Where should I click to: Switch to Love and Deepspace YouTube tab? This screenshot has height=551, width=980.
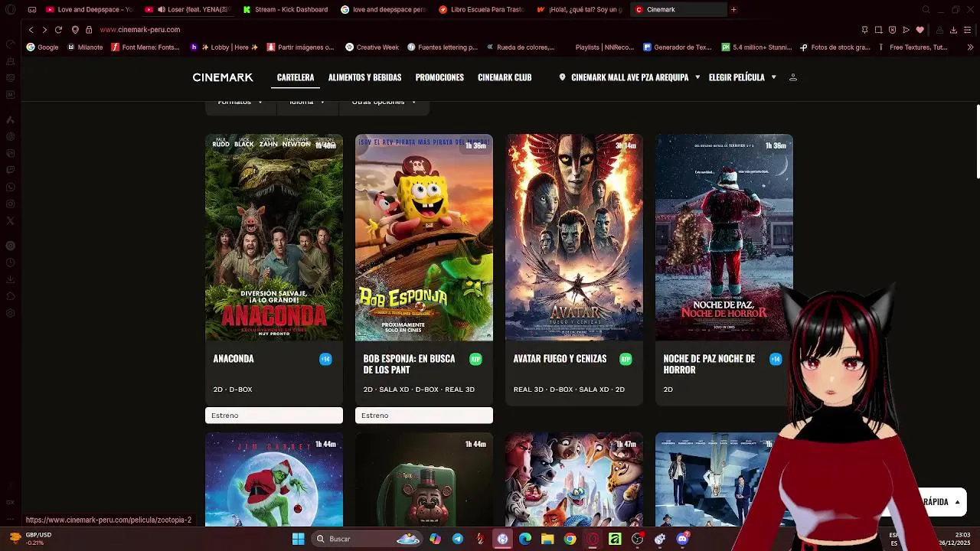click(x=90, y=9)
